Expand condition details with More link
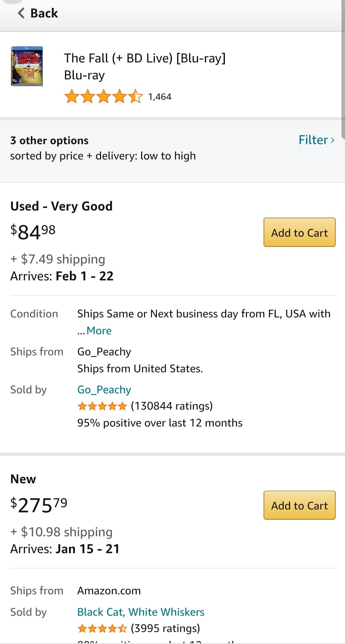345x644 pixels. [x=99, y=331]
